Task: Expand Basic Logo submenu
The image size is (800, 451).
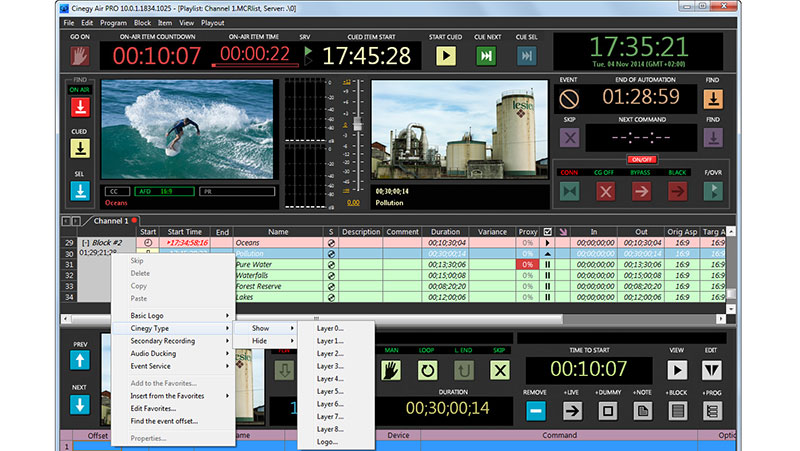Action: (173, 315)
